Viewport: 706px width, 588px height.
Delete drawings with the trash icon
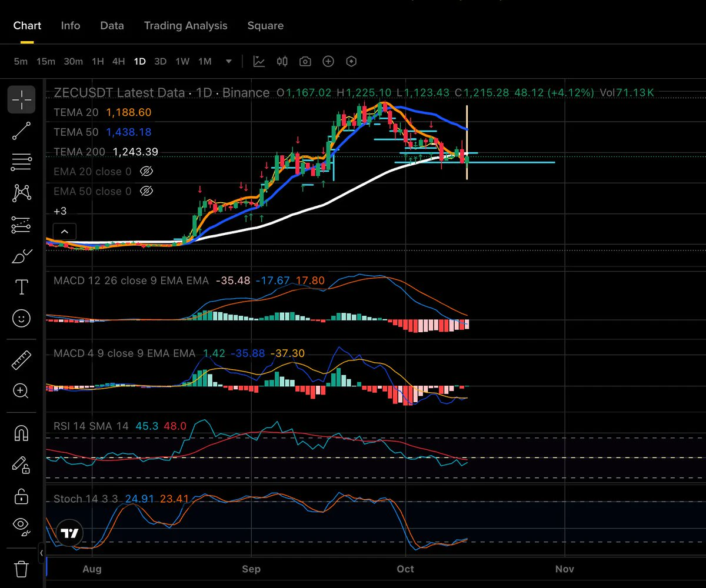[x=21, y=569]
